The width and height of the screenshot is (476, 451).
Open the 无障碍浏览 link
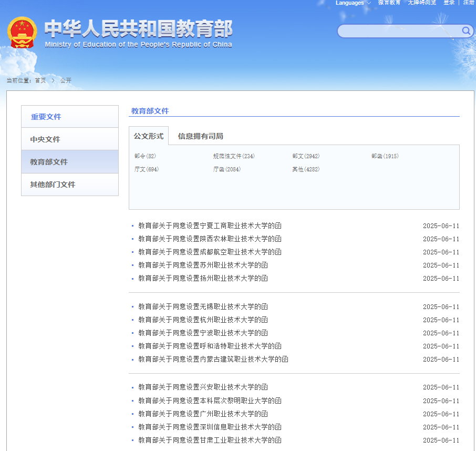point(422,3)
